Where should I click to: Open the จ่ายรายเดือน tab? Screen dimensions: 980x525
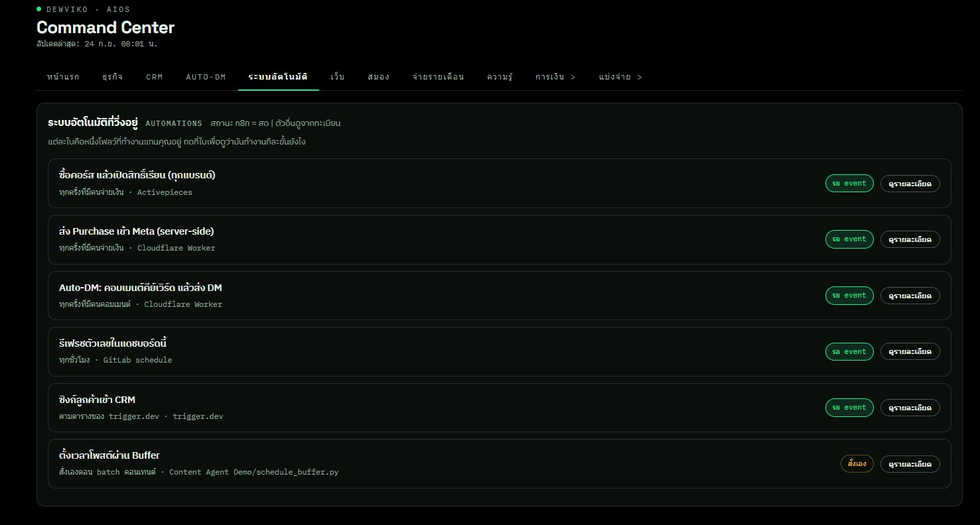pos(438,77)
